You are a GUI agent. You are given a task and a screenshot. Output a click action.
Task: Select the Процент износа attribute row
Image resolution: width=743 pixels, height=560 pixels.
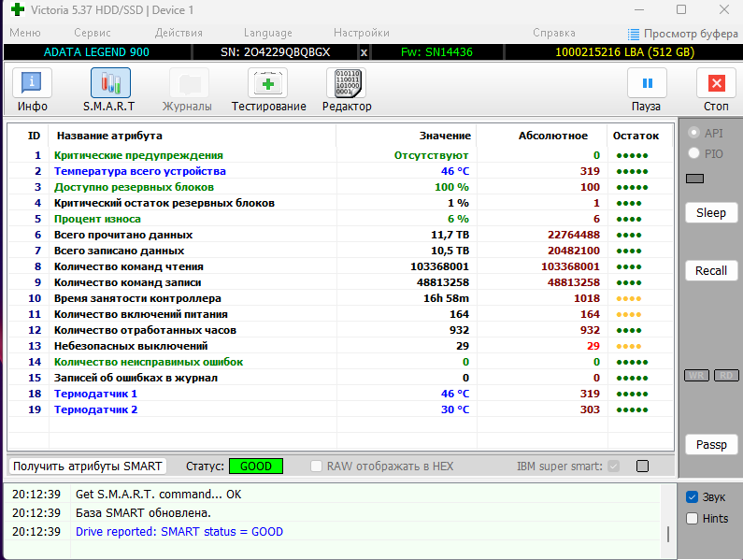point(340,219)
